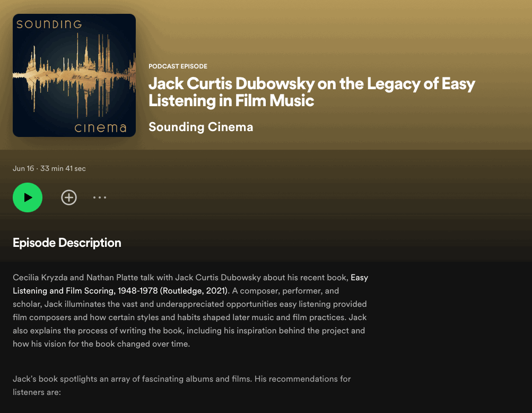Add episode to Your Episodes via plus icon

[69, 197]
